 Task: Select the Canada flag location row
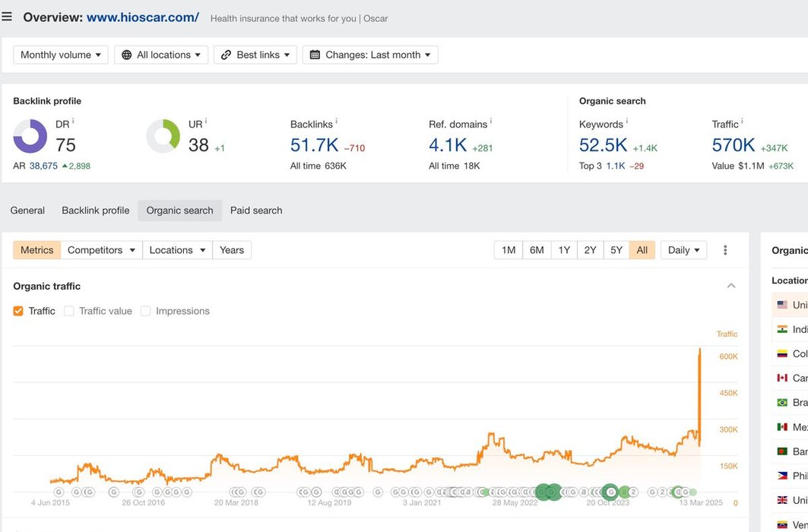point(790,378)
